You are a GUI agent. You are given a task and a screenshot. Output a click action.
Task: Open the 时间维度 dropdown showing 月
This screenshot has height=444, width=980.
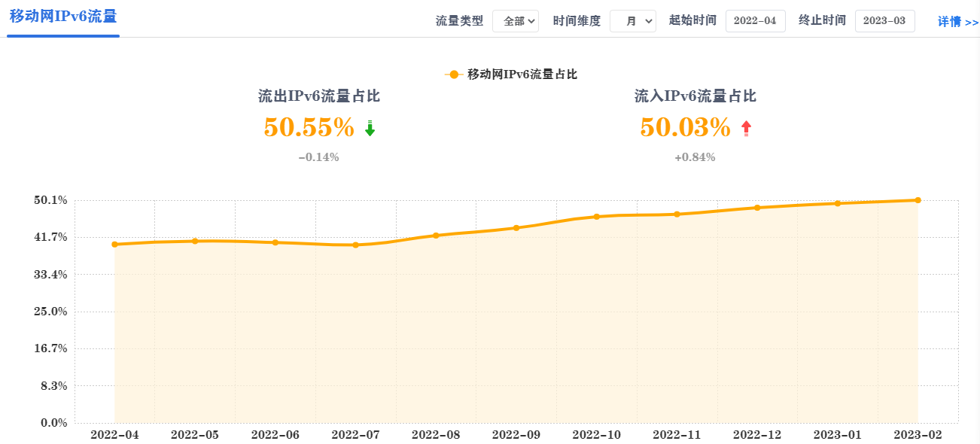(633, 21)
